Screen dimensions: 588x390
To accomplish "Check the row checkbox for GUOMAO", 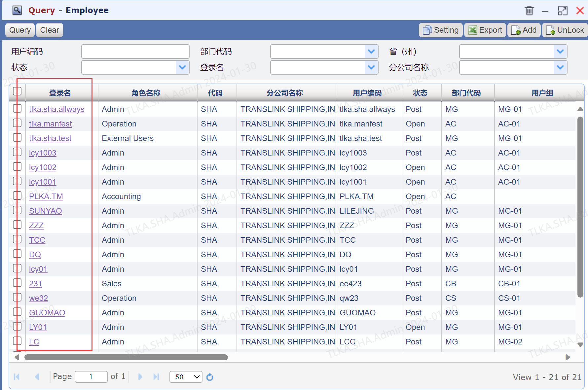I will click(x=17, y=312).
